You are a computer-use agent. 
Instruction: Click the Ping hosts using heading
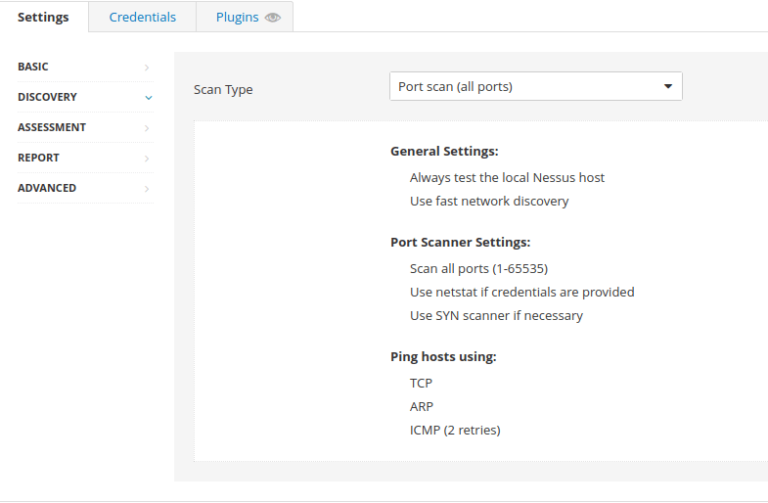[443, 356]
